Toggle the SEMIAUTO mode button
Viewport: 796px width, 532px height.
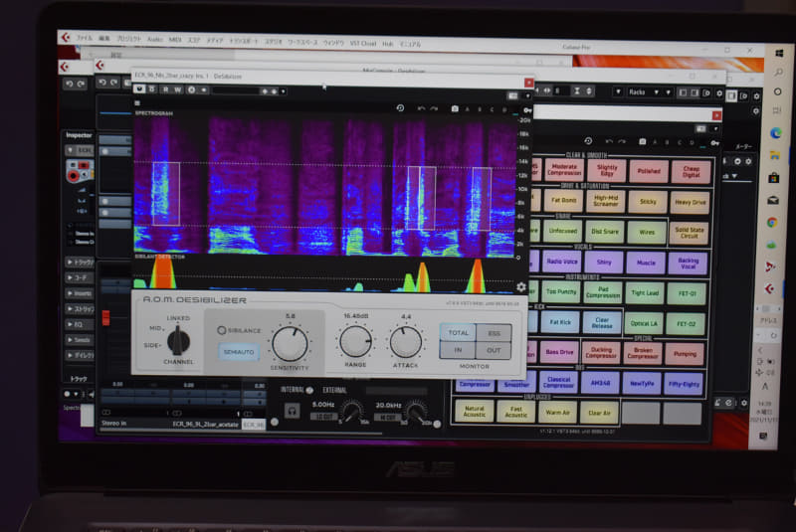[x=239, y=351]
